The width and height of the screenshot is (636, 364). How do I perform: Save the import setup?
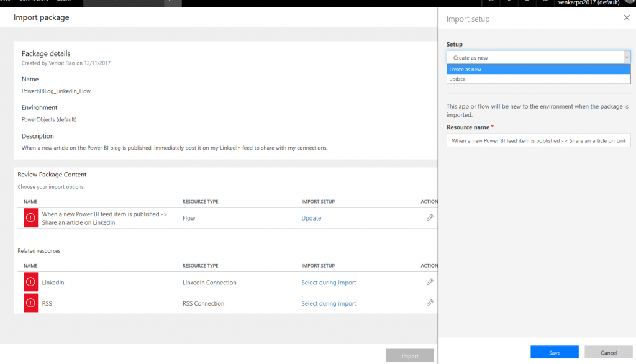[554, 353]
